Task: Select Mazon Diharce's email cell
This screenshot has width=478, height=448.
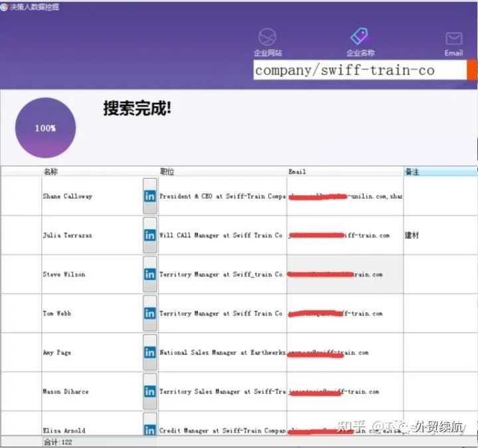Action: [x=345, y=392]
